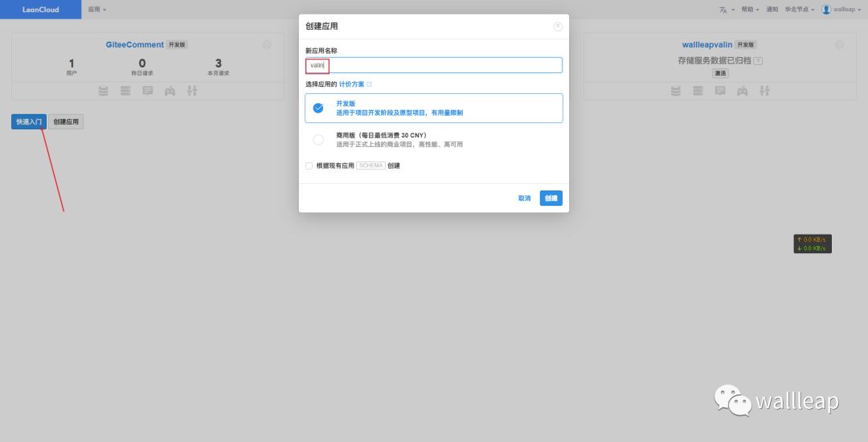Open storage icon in wallleapvalin card
This screenshot has width=868, height=442.
(x=676, y=91)
